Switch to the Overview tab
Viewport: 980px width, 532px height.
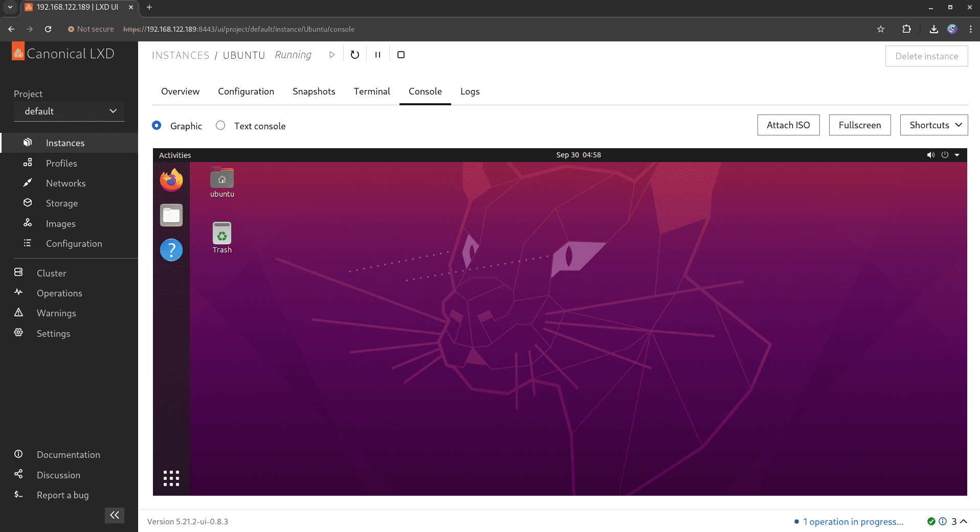[181, 91]
